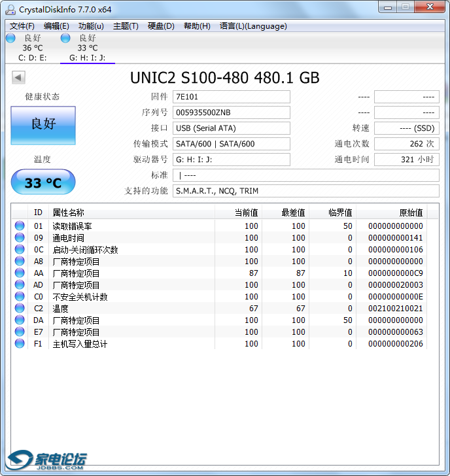Viewport: 450px width, 476px height.
Task: Click status orb for attribute A8
Action: [20, 261]
